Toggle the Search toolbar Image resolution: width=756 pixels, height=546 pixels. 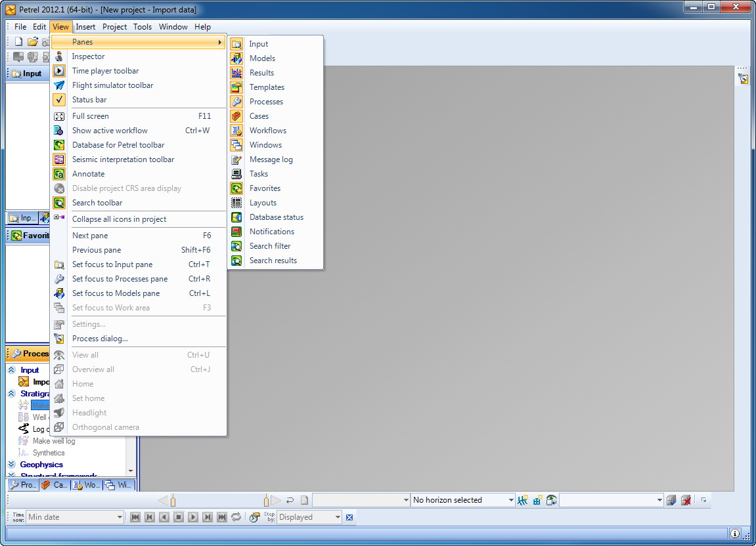[x=139, y=203]
